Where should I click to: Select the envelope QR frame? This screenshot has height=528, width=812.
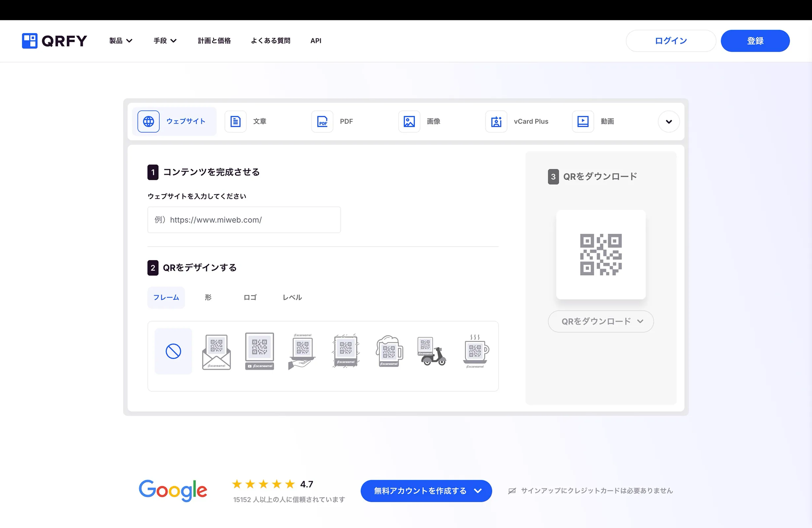click(x=216, y=351)
